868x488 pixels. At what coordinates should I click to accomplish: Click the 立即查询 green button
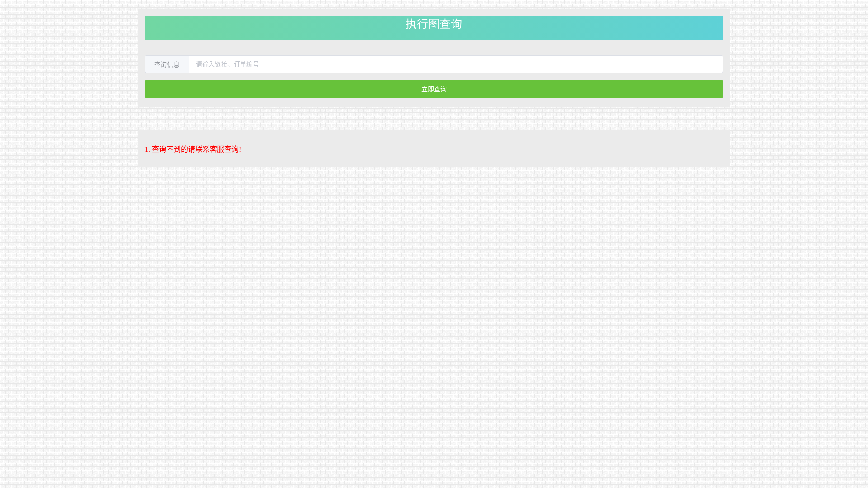(434, 89)
